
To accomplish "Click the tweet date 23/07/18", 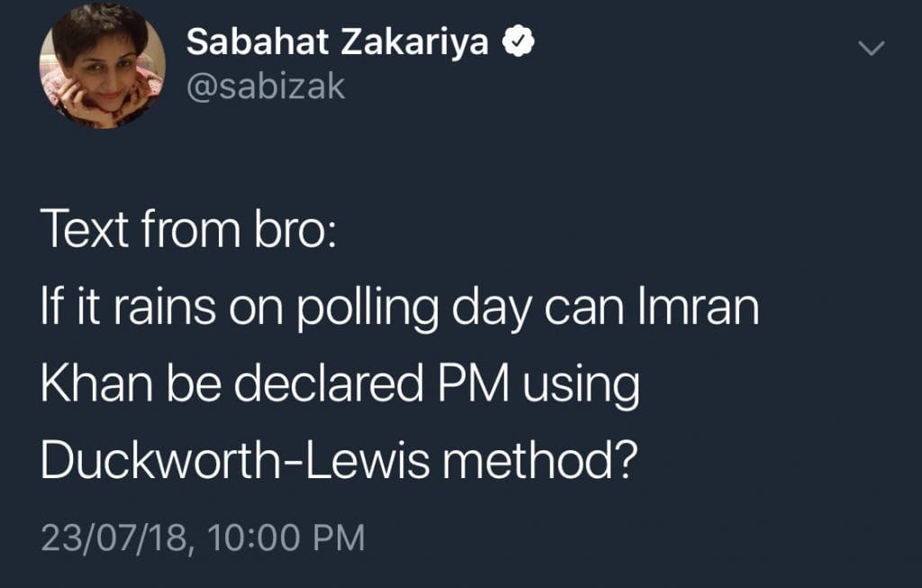I will (116, 538).
